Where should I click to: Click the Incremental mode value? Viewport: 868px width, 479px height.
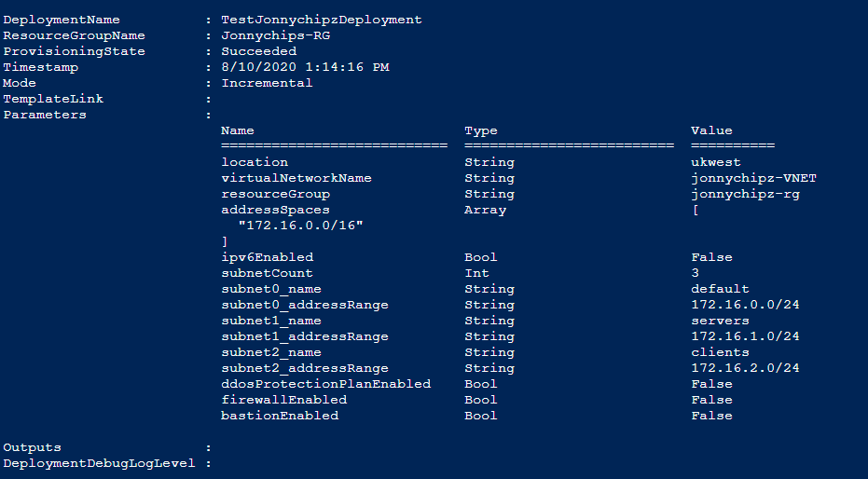(x=267, y=83)
